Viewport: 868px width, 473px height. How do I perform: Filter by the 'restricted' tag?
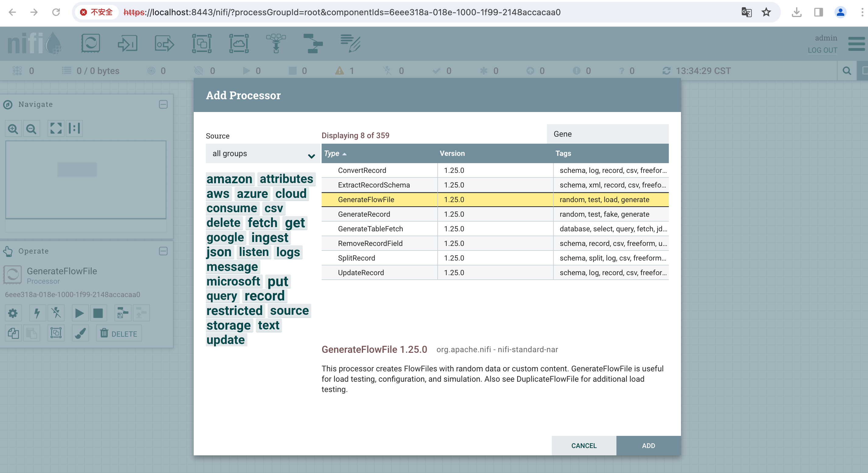235,310
